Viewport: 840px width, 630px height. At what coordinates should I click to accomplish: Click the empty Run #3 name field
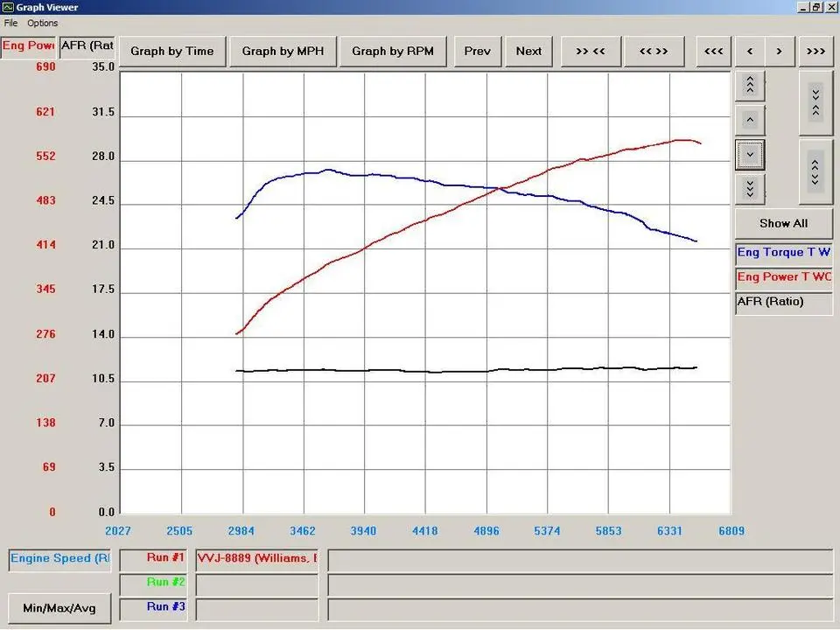(x=257, y=609)
